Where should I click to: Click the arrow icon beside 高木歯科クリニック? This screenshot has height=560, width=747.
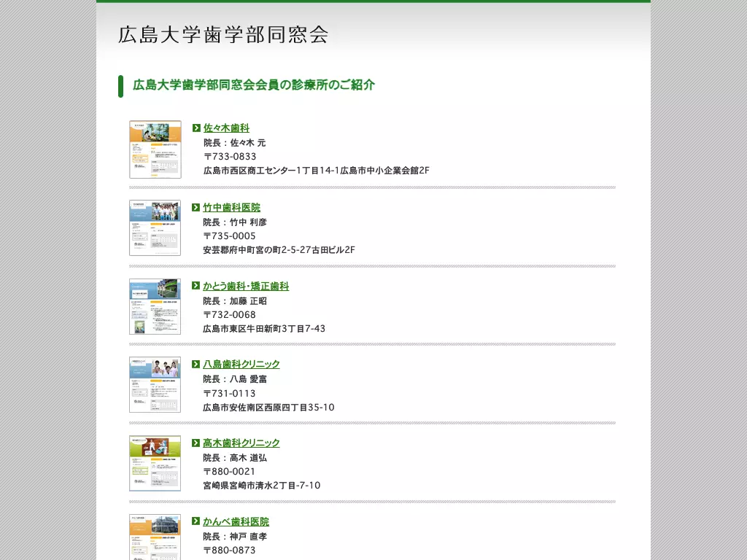(196, 443)
